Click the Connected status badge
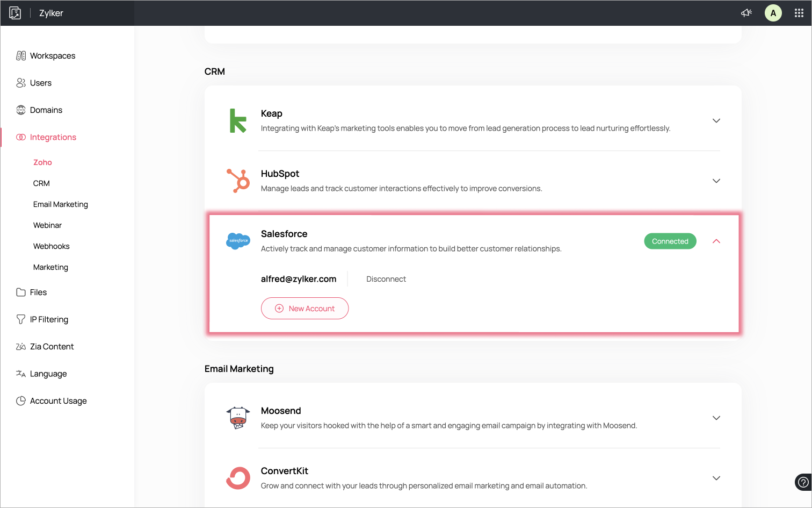Screen dimensions: 812x508 pos(670,241)
